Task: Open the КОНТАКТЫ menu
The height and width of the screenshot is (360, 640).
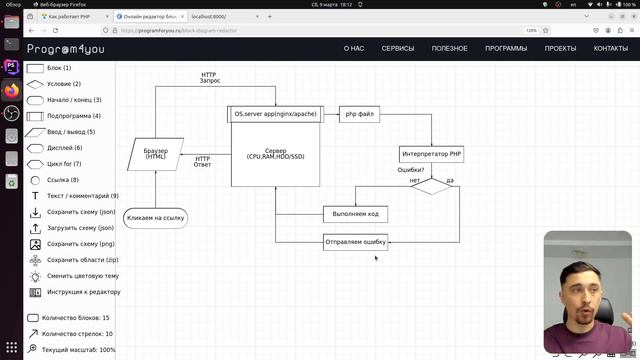Action: coord(611,49)
